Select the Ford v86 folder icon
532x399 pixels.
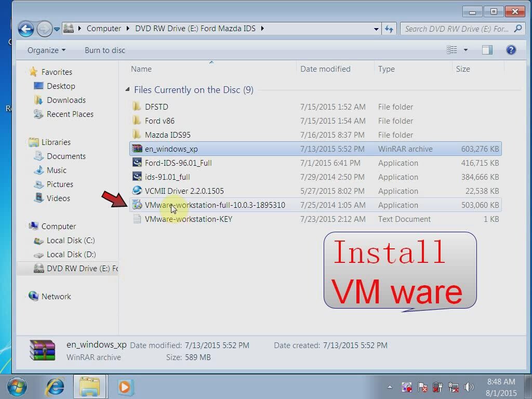click(x=137, y=121)
